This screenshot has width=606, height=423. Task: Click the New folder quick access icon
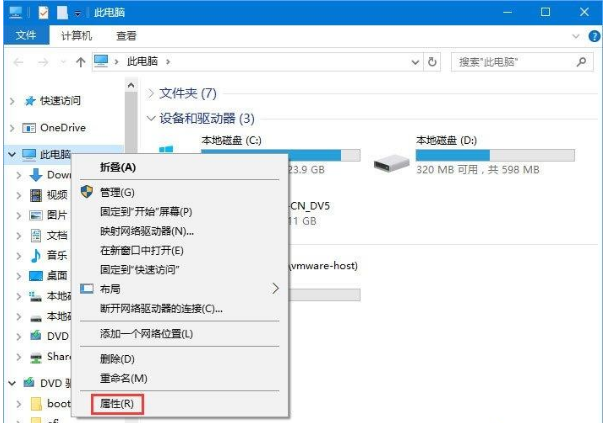pos(62,12)
